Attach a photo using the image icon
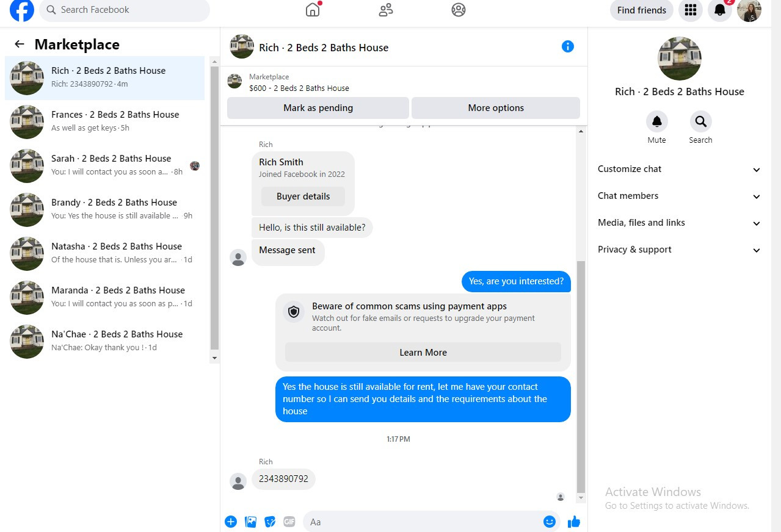781x532 pixels. tap(250, 522)
